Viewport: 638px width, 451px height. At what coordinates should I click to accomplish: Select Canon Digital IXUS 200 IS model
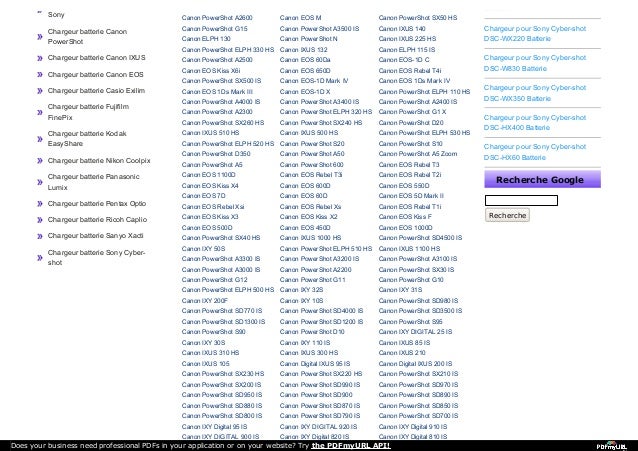[x=415, y=364]
